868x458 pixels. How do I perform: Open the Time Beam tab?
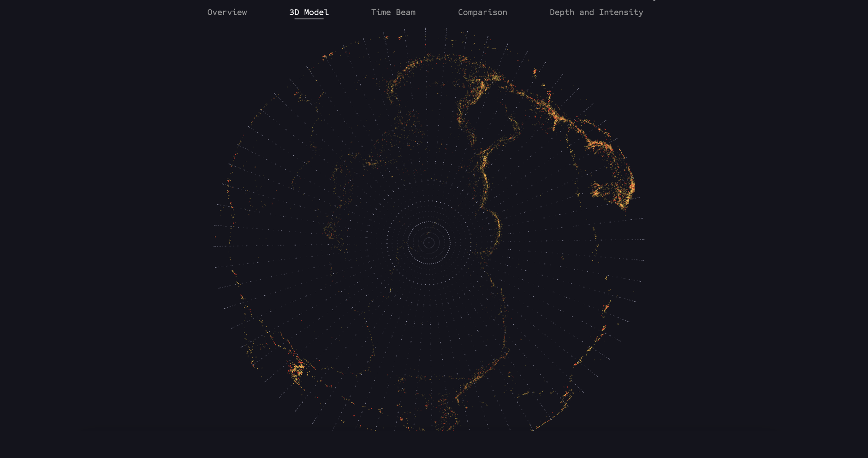click(393, 12)
